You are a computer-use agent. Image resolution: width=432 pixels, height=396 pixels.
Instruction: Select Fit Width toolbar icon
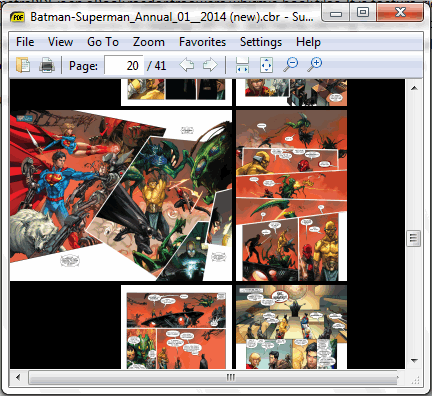click(x=242, y=65)
